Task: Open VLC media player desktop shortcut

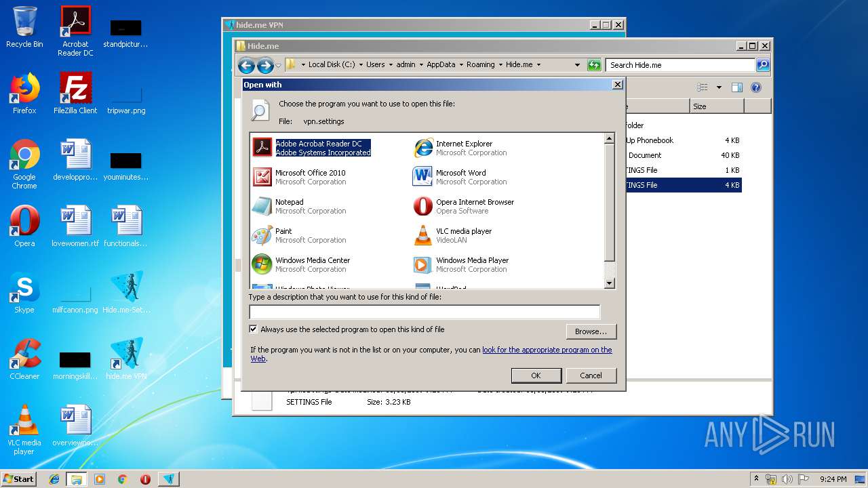Action: coord(24,430)
